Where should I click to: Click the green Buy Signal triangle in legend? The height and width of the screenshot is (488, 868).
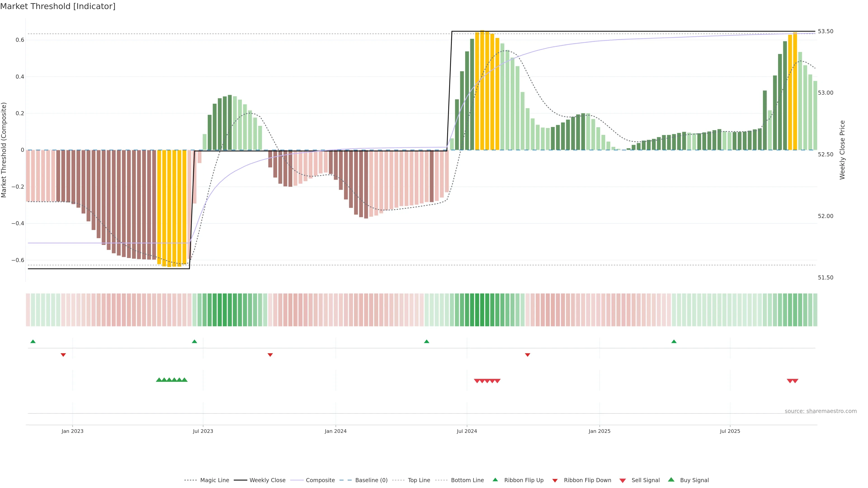(671, 480)
